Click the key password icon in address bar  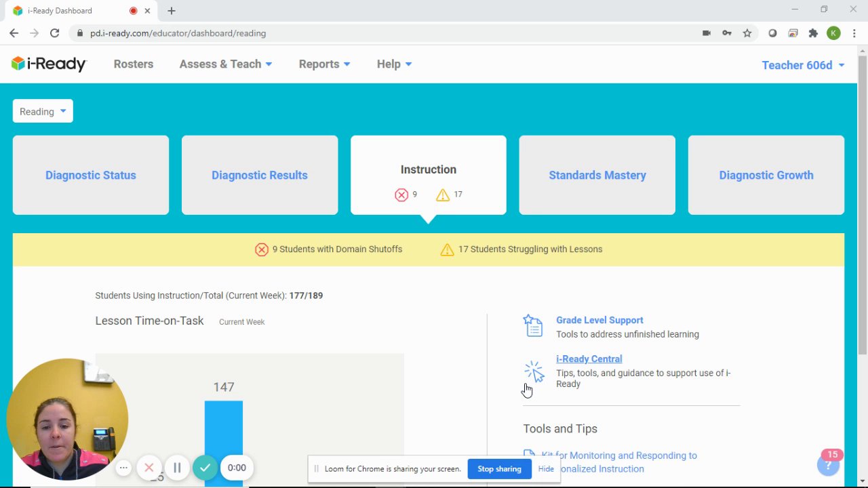(726, 33)
